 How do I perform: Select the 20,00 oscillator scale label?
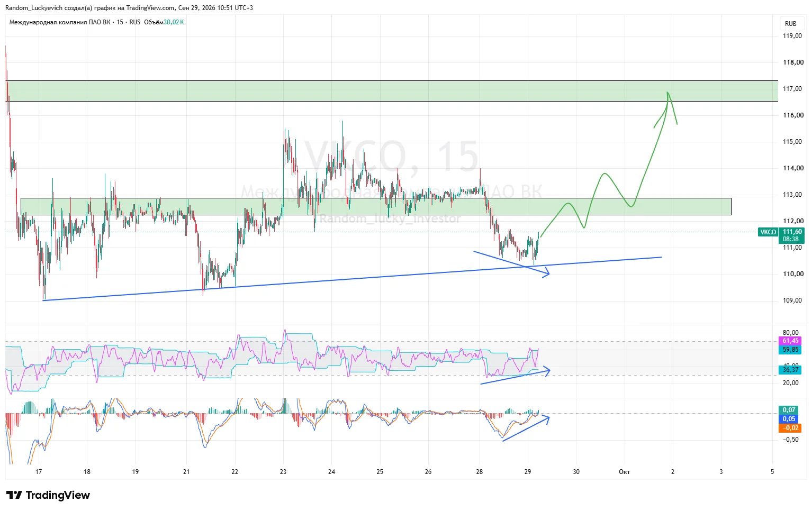tap(791, 383)
